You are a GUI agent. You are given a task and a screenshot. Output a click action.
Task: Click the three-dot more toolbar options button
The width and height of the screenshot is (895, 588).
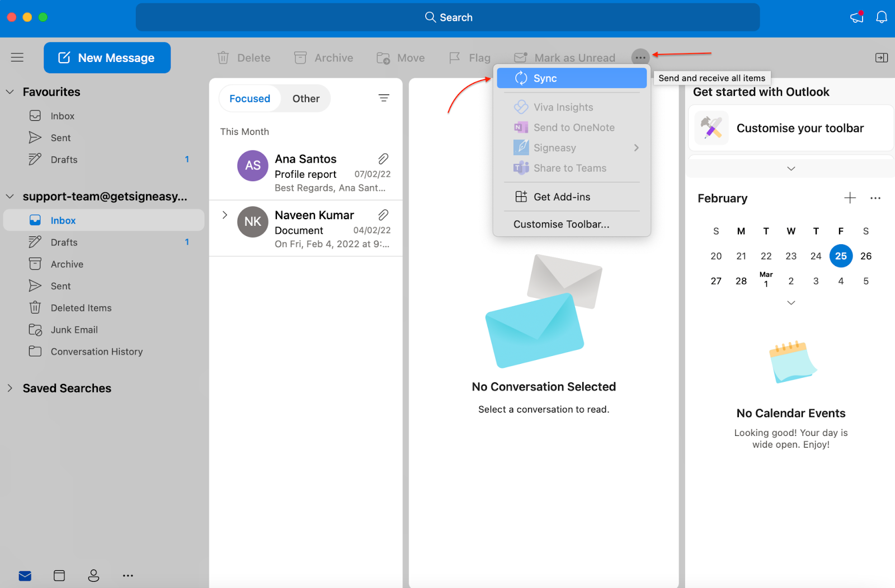[x=640, y=57]
